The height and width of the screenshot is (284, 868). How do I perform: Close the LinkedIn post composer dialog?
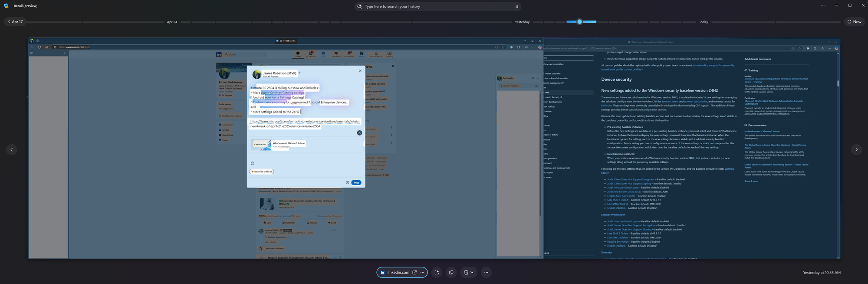[x=360, y=70]
